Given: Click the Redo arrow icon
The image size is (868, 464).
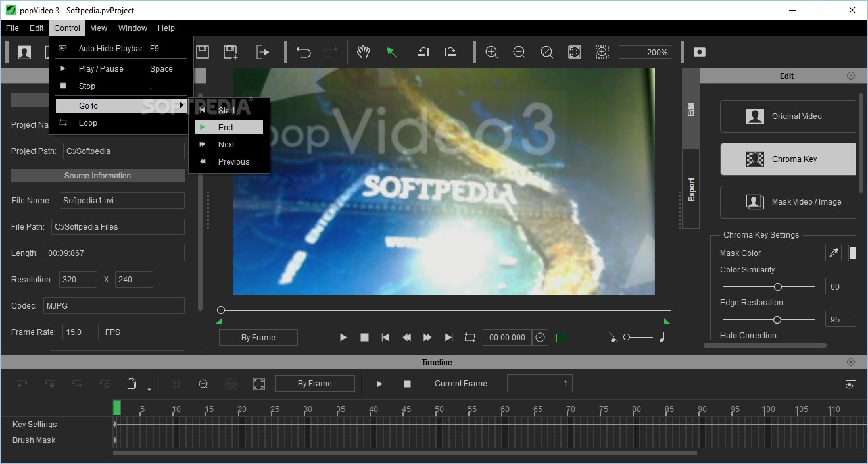Looking at the screenshot, I should pos(330,52).
